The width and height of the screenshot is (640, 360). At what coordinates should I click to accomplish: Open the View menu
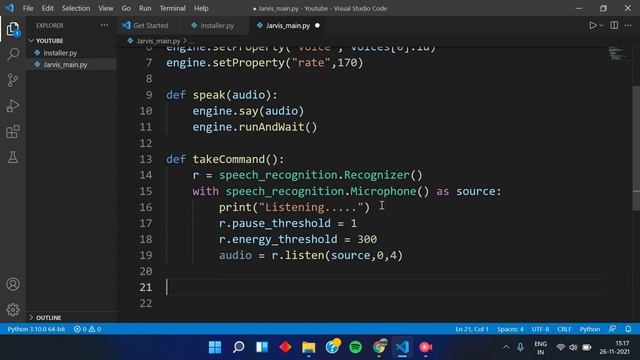[105, 8]
